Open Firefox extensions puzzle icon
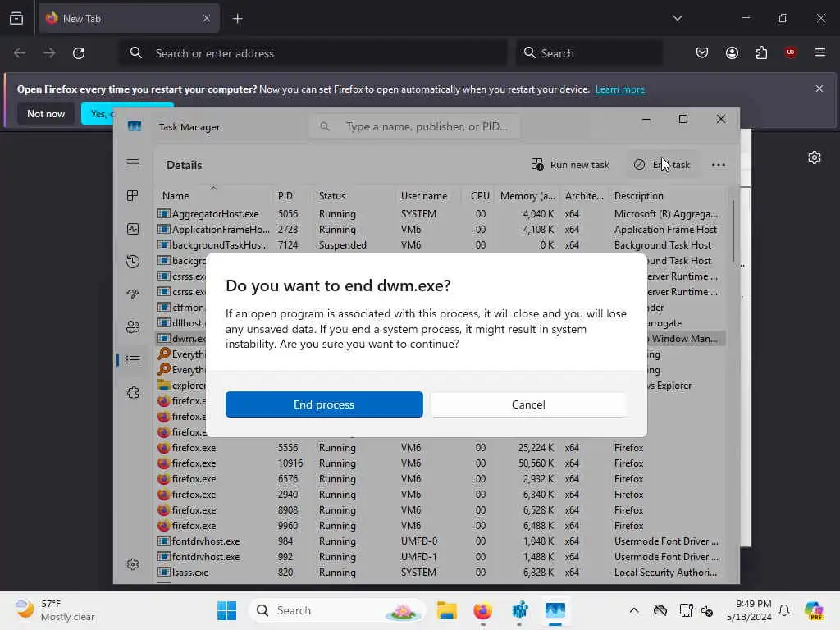The image size is (840, 630). tap(761, 52)
